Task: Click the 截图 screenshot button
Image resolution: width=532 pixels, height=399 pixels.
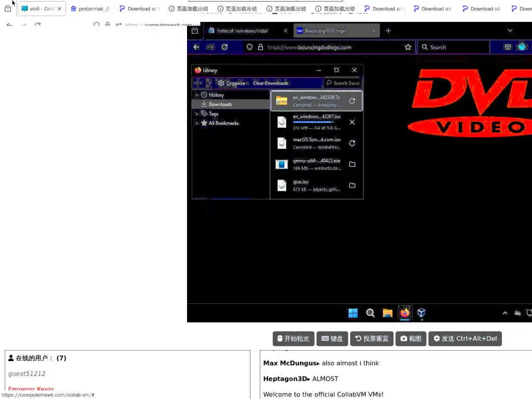Action: 411,339
